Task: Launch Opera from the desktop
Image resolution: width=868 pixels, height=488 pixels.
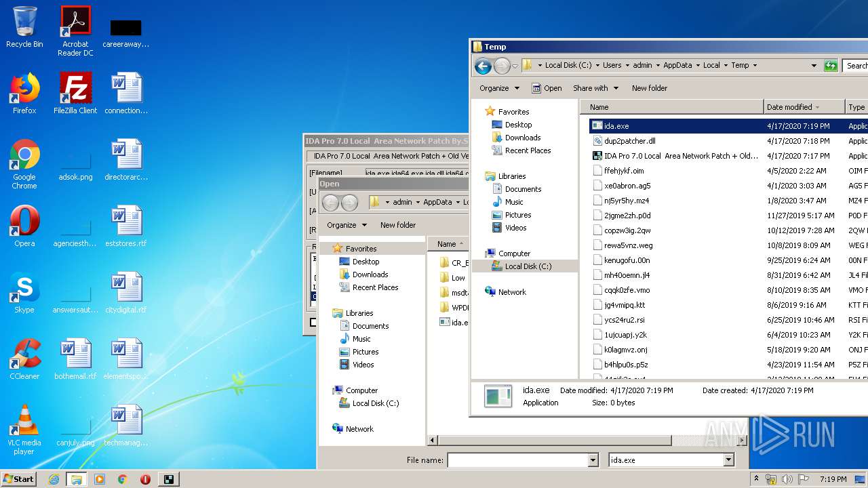Action: [24, 226]
